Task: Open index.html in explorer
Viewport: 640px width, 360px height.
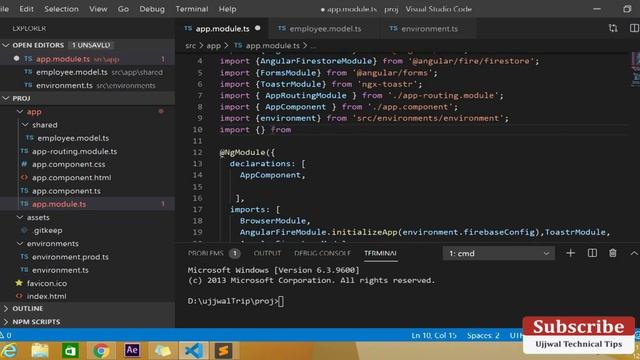Action: 46,296
